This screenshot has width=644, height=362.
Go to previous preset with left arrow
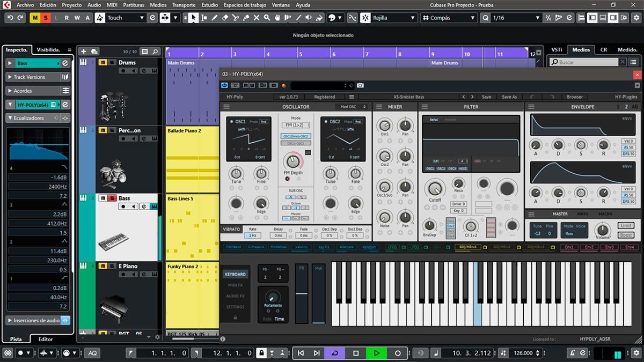pos(464,97)
